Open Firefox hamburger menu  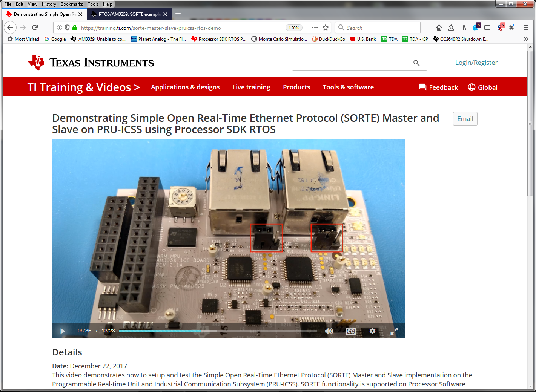coord(526,28)
